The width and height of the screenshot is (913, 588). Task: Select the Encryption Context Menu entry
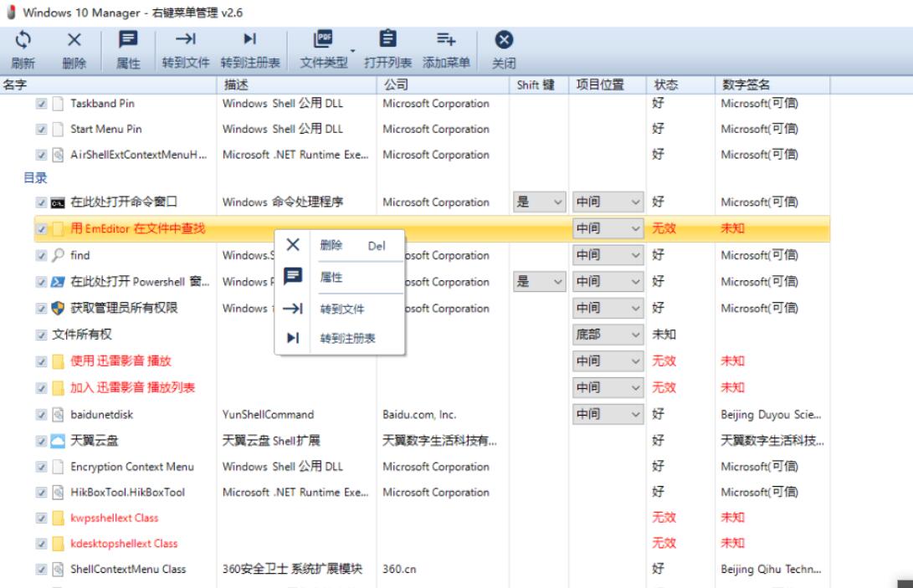(132, 467)
